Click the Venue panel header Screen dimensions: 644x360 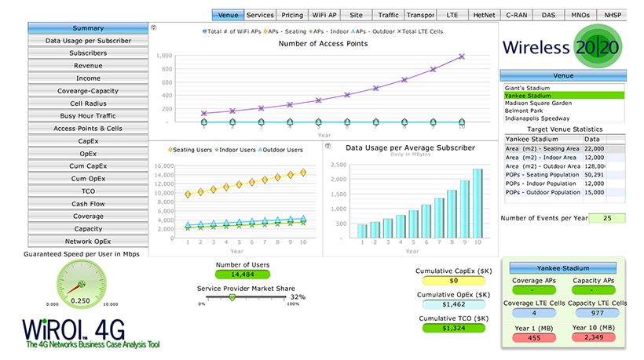coord(563,76)
